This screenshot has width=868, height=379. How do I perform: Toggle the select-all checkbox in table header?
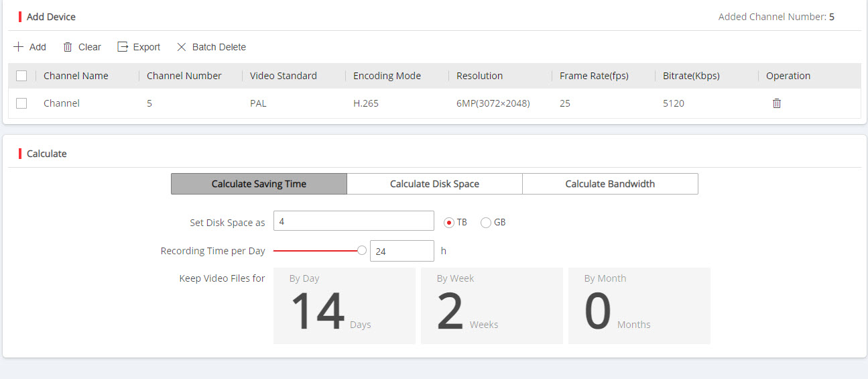[21, 76]
